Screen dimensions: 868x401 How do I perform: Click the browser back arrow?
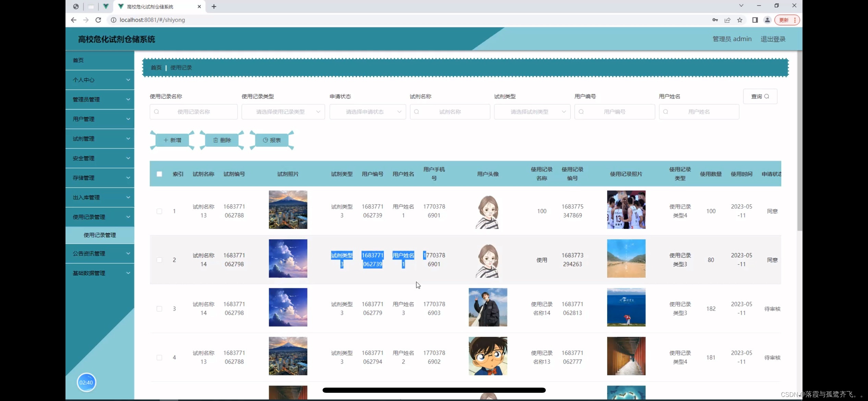point(74,20)
